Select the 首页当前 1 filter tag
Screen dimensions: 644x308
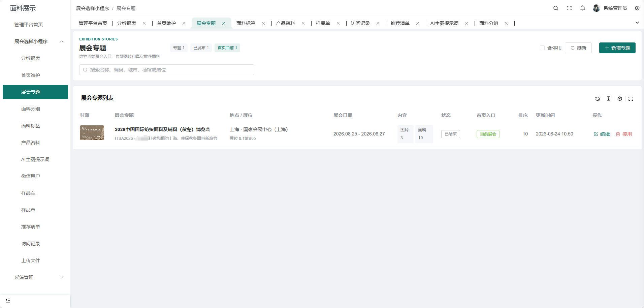click(x=227, y=48)
